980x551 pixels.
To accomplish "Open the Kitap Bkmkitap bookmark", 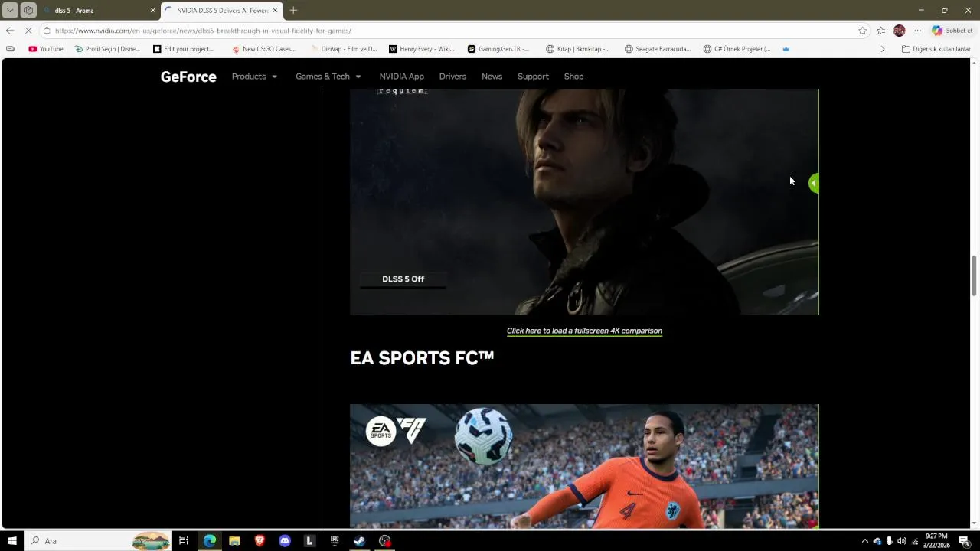I will coord(578,49).
